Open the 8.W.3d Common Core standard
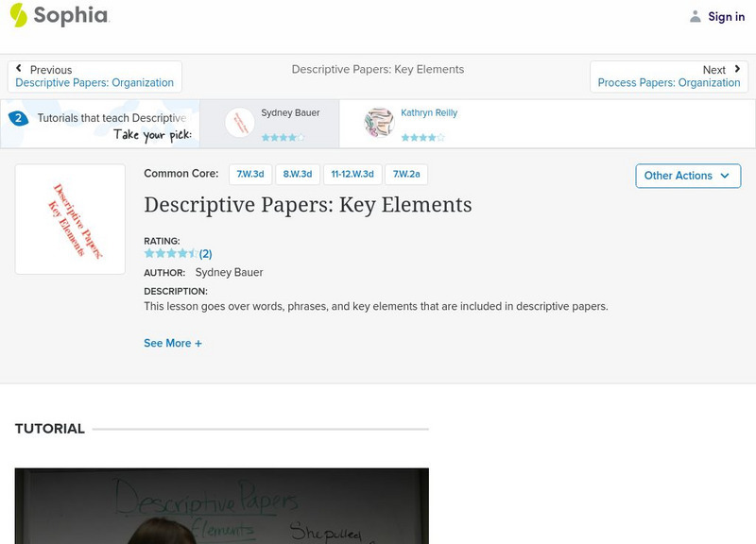The image size is (756, 544). [x=298, y=175]
